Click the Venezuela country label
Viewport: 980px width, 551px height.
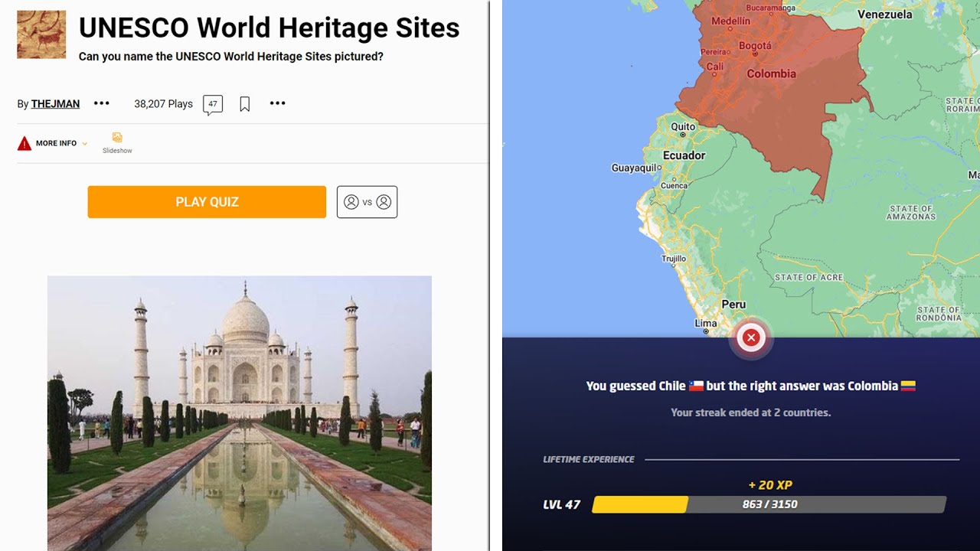tap(885, 15)
